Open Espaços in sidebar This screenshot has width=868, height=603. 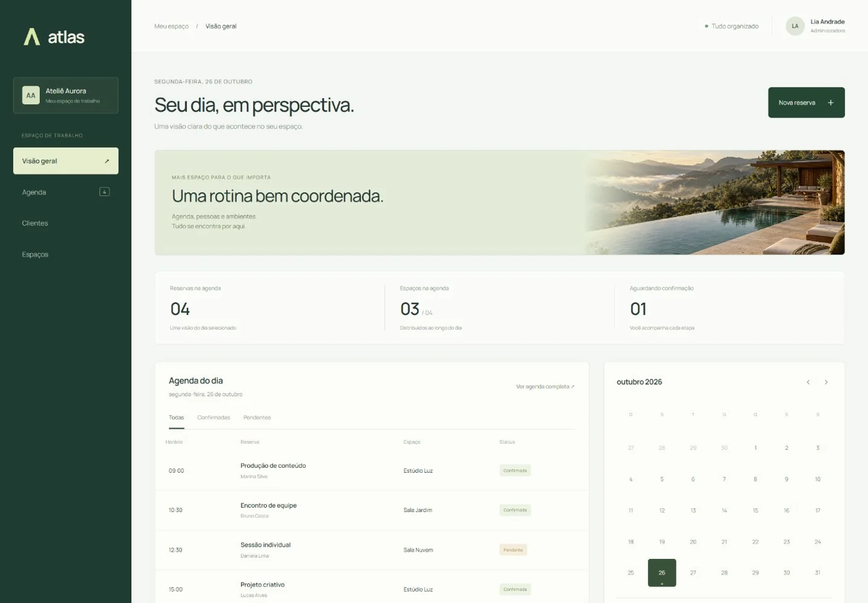[66, 254]
